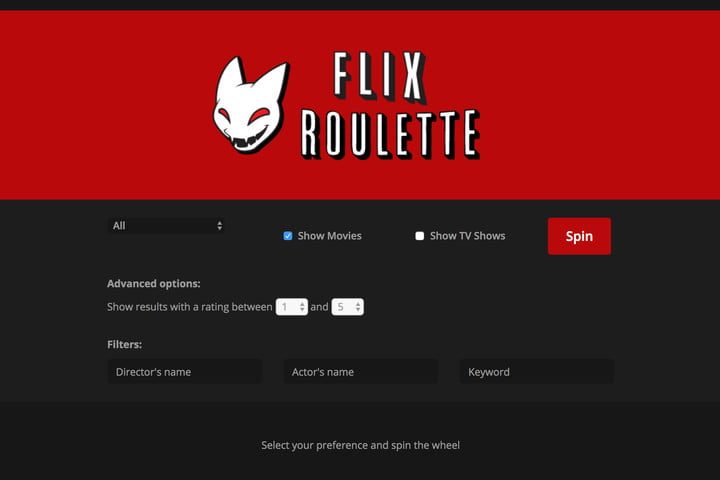This screenshot has height=480, width=720.
Task: Increase the maximum rating with its up arrow
Action: click(x=358, y=304)
